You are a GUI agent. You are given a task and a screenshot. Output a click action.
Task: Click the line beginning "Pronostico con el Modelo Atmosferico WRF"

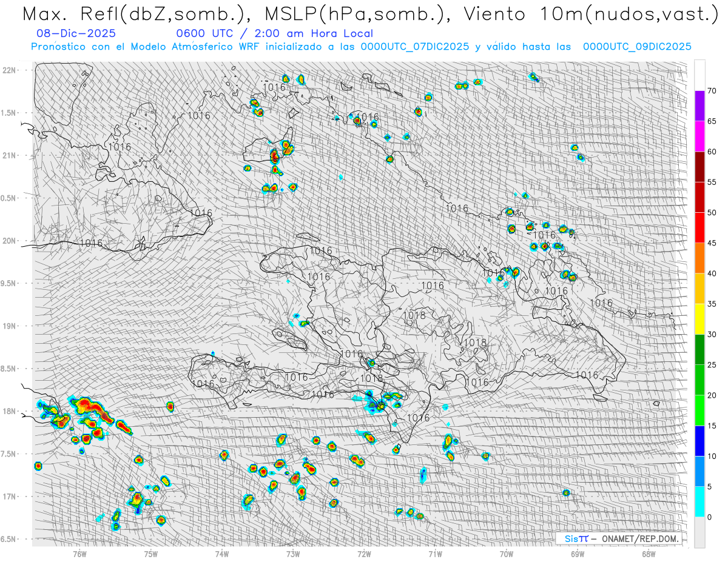point(362,47)
